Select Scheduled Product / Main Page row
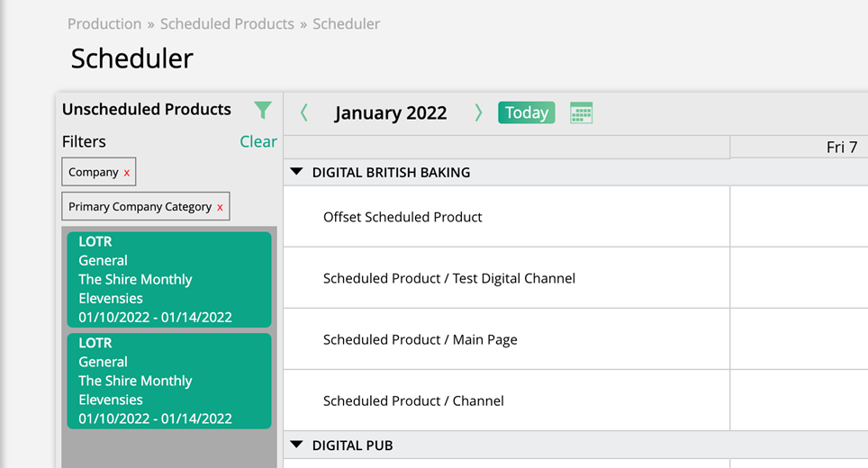The width and height of the screenshot is (868, 468). tap(420, 339)
